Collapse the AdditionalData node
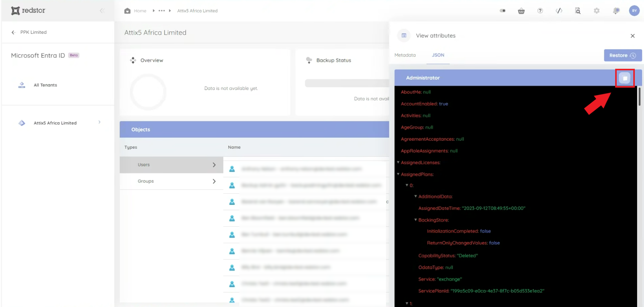Image resolution: width=644 pixels, height=307 pixels. (416, 196)
